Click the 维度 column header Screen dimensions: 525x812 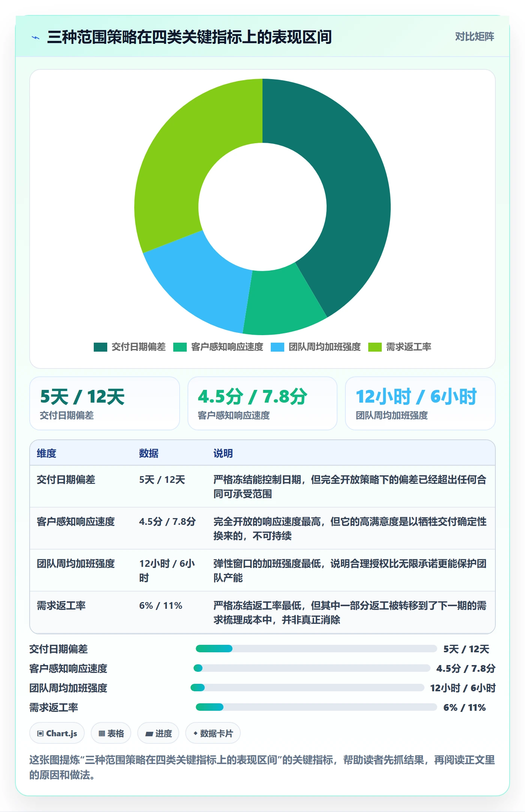tap(46, 453)
